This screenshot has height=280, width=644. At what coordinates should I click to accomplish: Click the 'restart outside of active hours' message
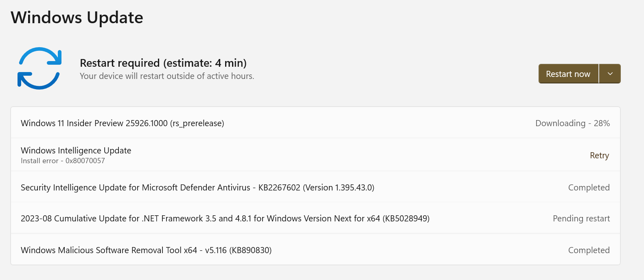tap(167, 76)
